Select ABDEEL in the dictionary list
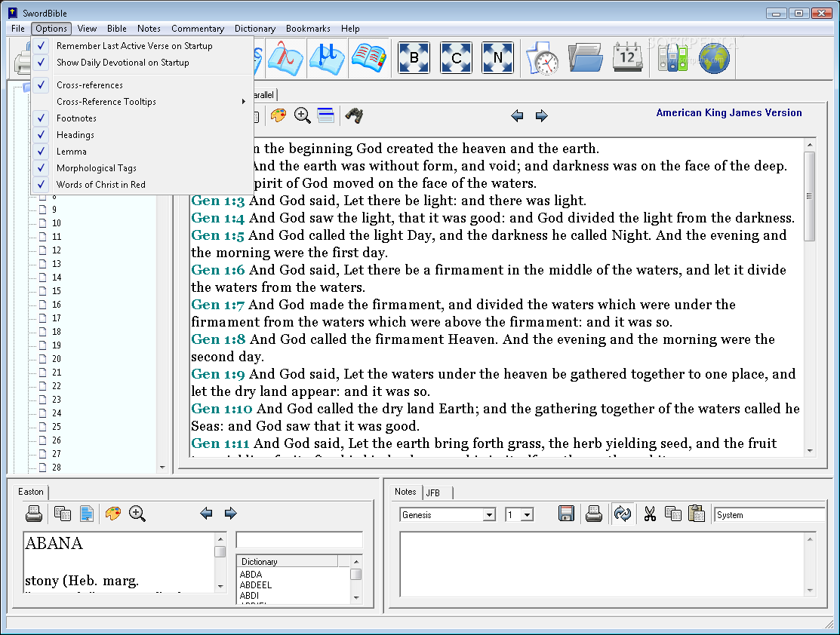 coord(256,585)
